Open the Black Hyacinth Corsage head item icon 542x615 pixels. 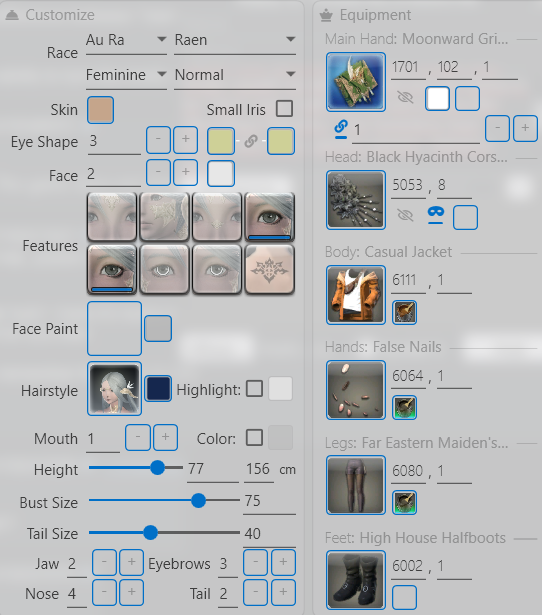click(x=356, y=200)
